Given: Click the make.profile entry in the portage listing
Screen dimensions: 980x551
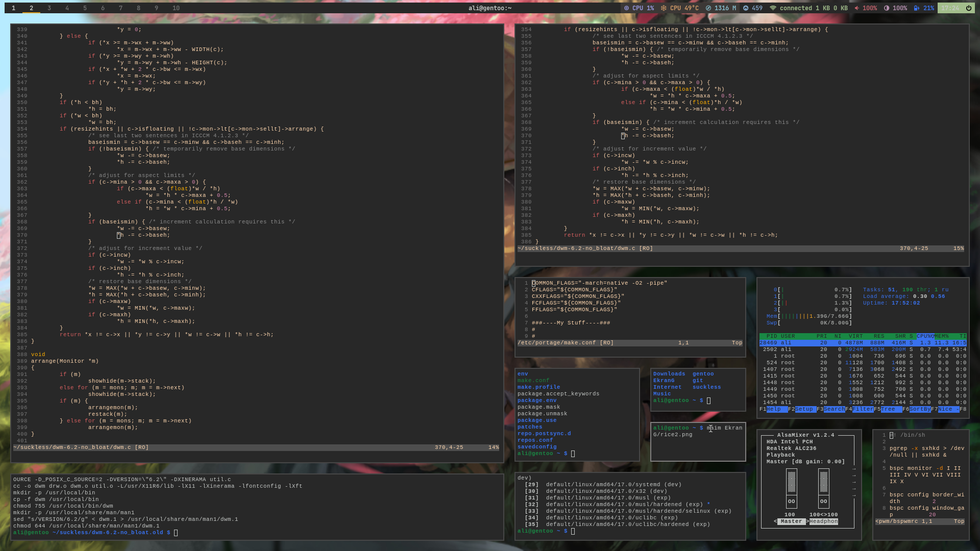Looking at the screenshot, I should 538,387.
